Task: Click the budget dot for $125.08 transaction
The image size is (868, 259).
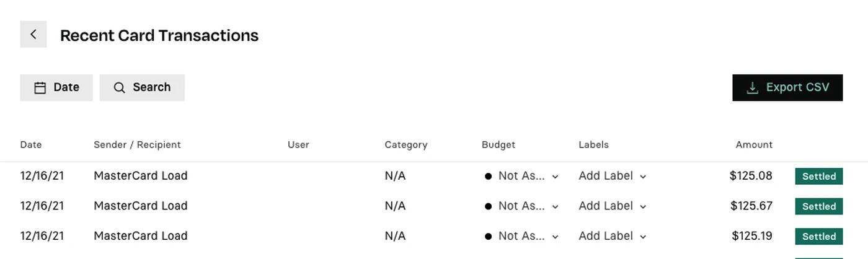Action: pos(489,177)
